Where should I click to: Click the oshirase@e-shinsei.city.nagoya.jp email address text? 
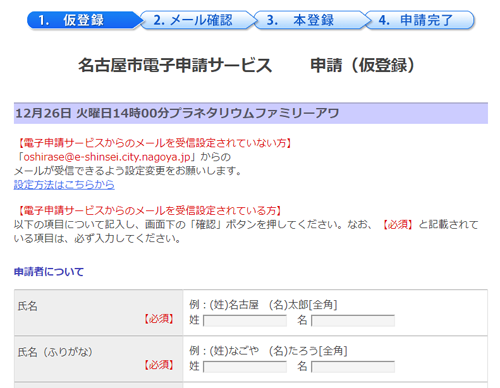pyautogui.click(x=107, y=157)
